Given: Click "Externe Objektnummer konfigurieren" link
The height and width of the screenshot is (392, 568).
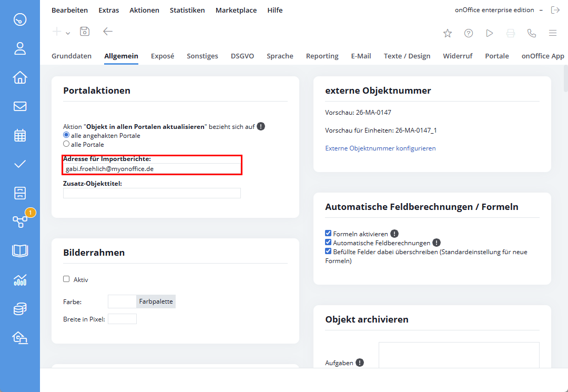Looking at the screenshot, I should (x=380, y=148).
